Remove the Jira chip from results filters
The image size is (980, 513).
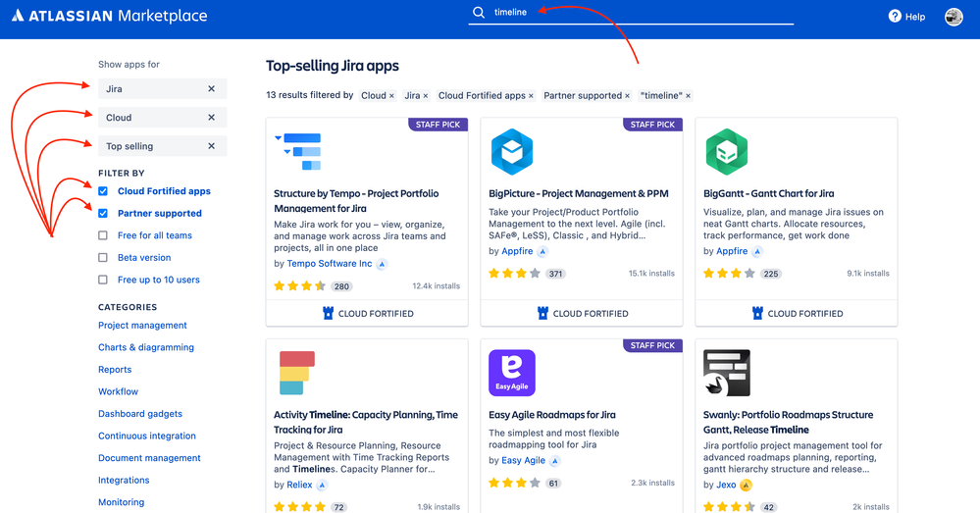coord(426,95)
